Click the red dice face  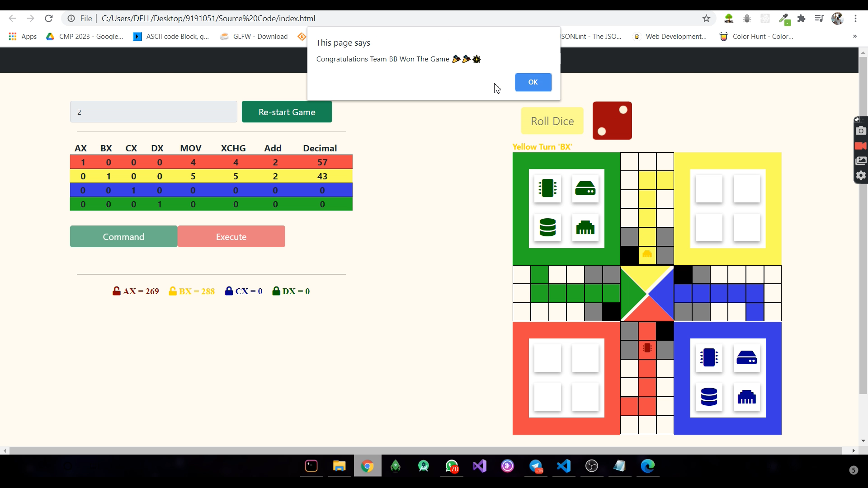(612, 121)
